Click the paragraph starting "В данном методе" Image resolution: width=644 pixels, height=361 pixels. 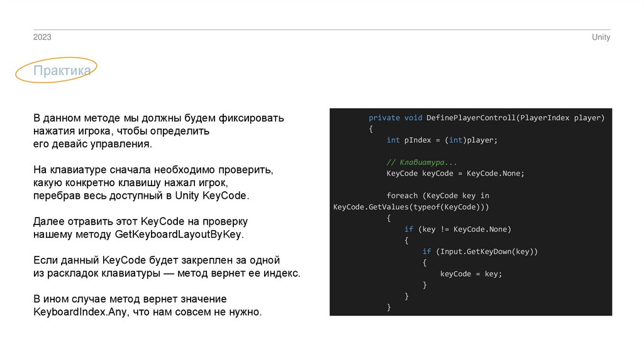click(158, 131)
